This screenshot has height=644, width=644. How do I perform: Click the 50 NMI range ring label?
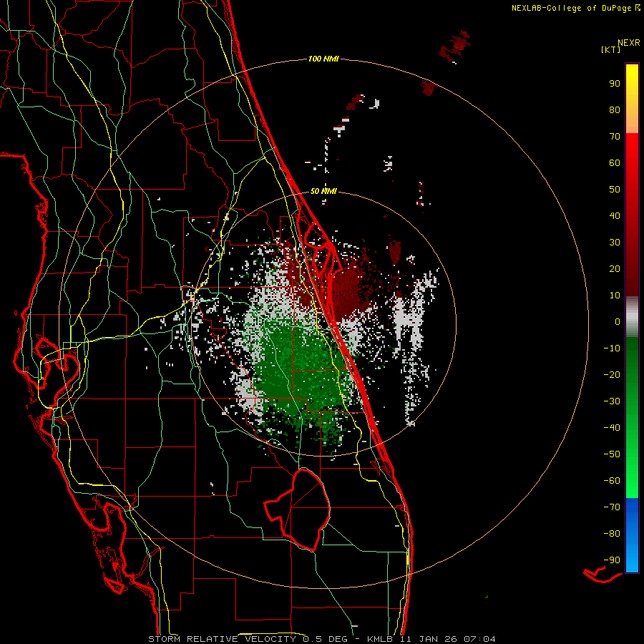point(323,191)
